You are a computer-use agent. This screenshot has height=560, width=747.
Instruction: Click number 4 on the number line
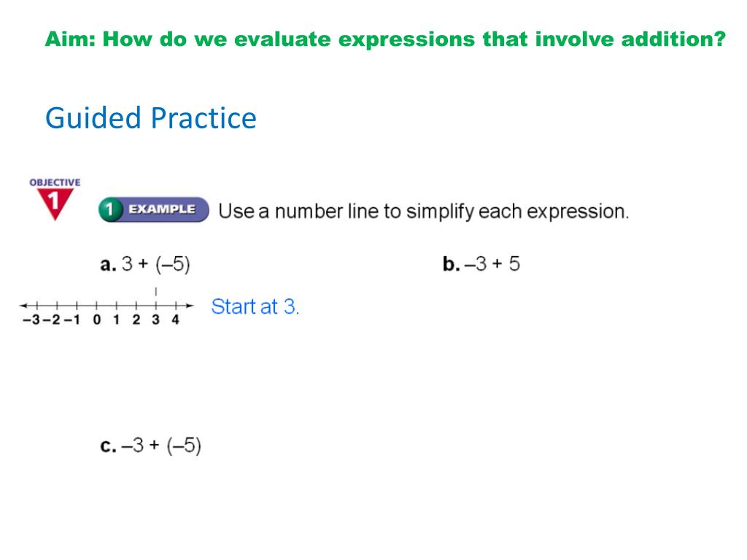click(x=175, y=320)
